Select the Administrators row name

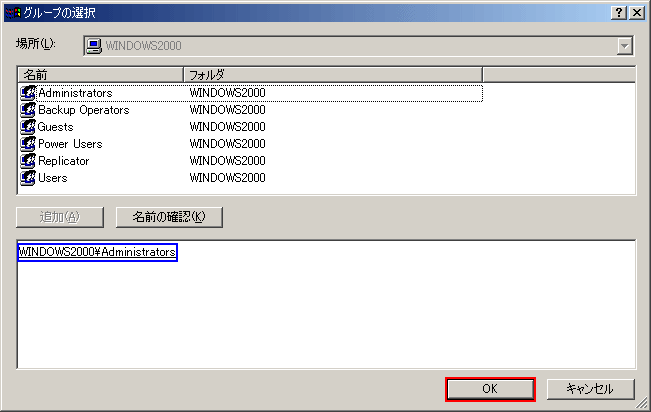[75, 93]
